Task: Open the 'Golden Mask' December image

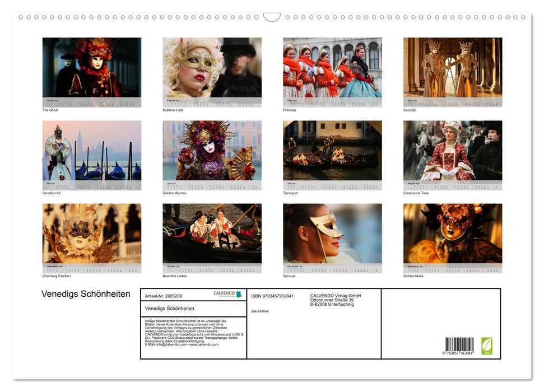Action: [453, 234]
